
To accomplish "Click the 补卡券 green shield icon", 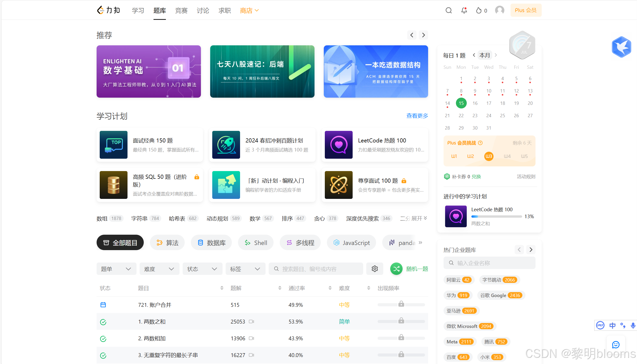I will coord(447,176).
